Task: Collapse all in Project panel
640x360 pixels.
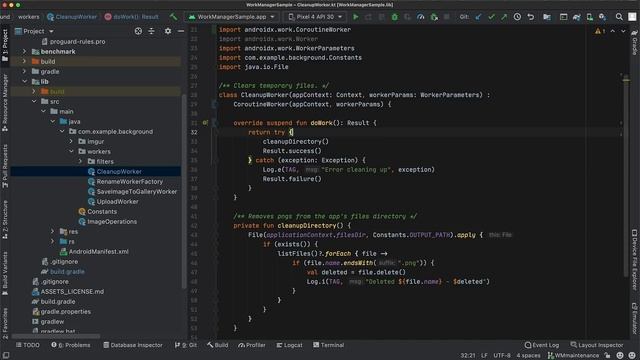Action: [151, 31]
